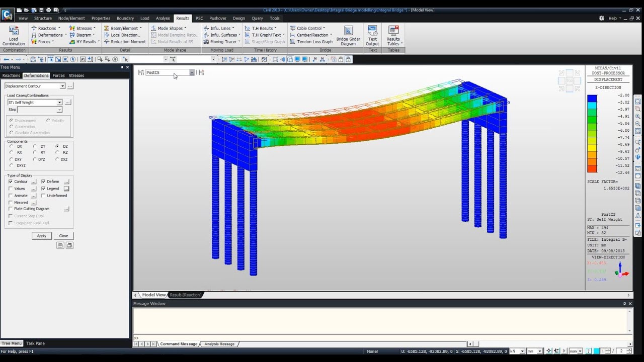Open Bridge Girder Diagram
The width and height of the screenshot is (644, 362).
pyautogui.click(x=348, y=35)
